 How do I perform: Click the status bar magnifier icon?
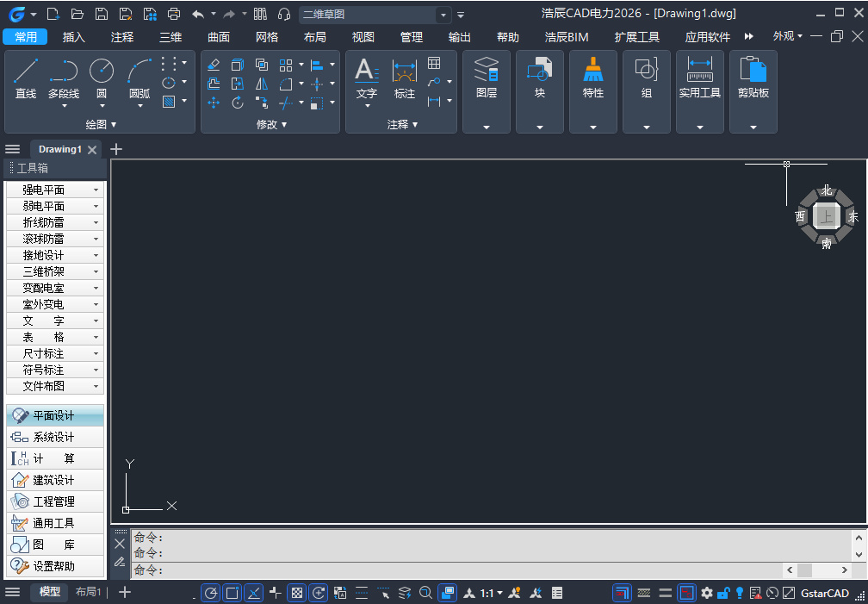tap(425, 593)
